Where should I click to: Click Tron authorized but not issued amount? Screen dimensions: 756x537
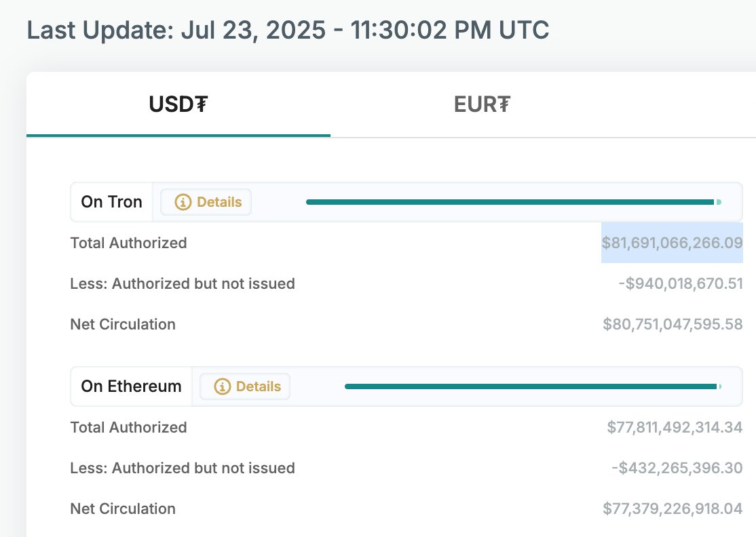click(x=681, y=283)
